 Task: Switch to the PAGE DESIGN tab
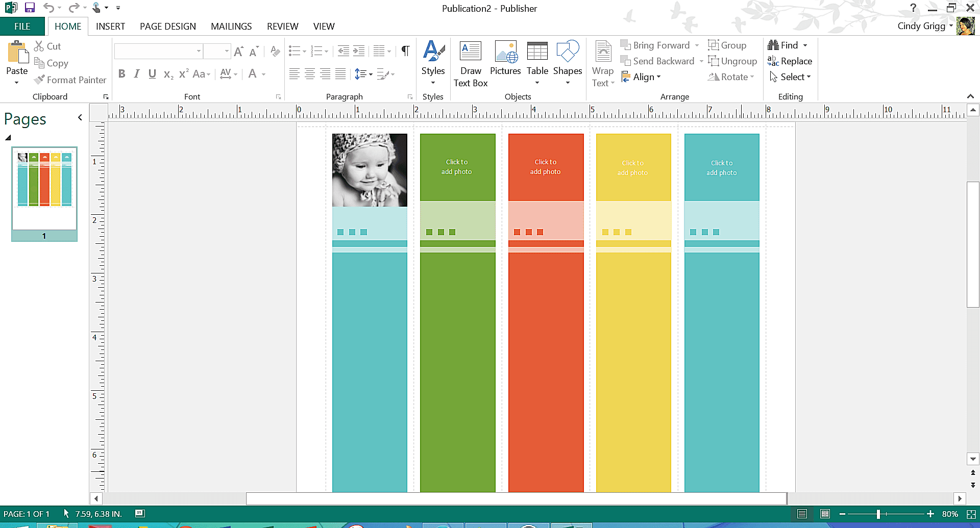pos(168,27)
